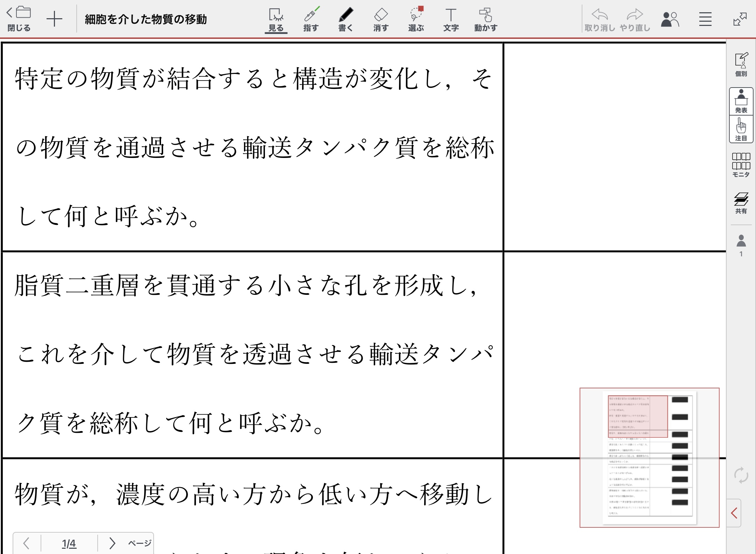Open the hamburger menu
Image resolution: width=756 pixels, height=554 pixels.
(x=705, y=20)
